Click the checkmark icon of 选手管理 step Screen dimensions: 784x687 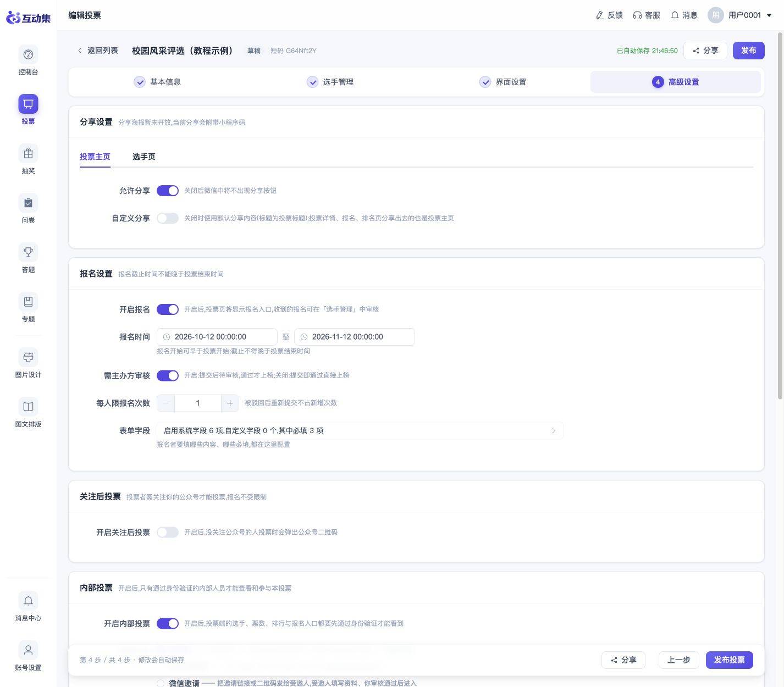coord(312,82)
